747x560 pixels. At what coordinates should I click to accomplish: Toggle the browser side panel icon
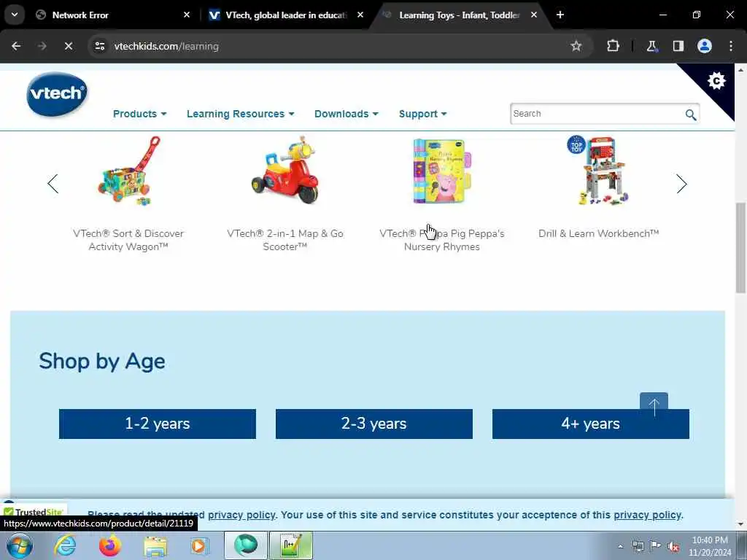(x=678, y=46)
